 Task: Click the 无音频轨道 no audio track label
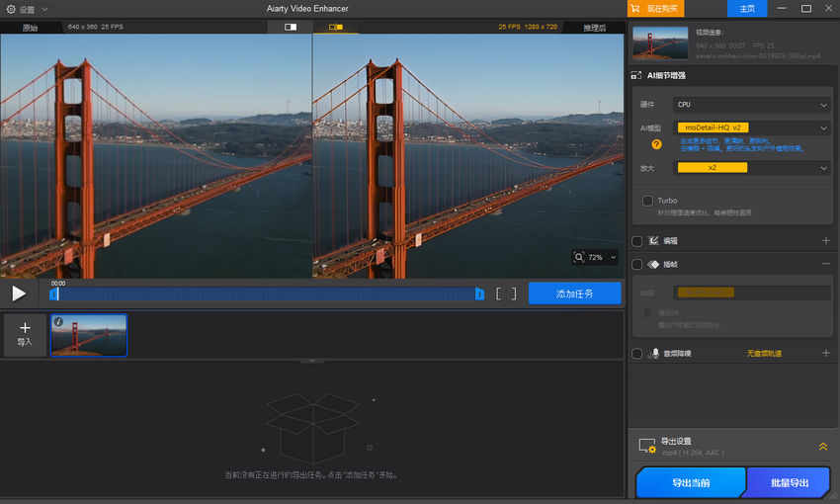pyautogui.click(x=764, y=354)
